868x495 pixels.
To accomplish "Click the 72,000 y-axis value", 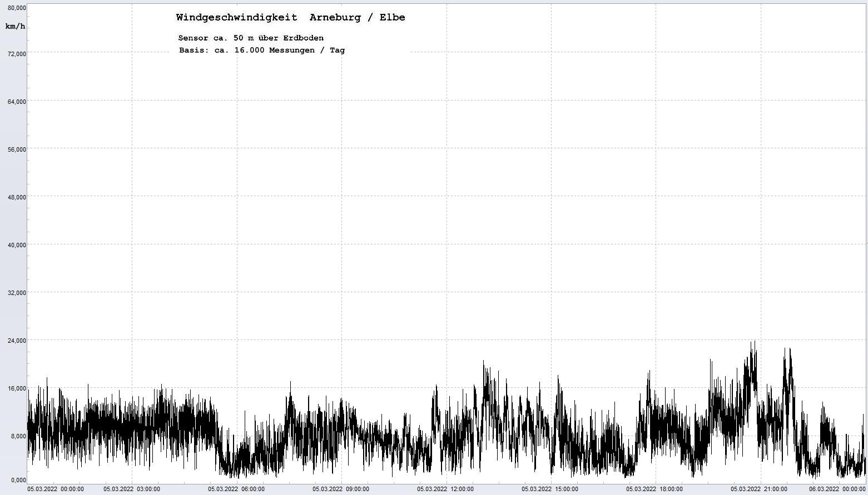I will pyautogui.click(x=17, y=54).
